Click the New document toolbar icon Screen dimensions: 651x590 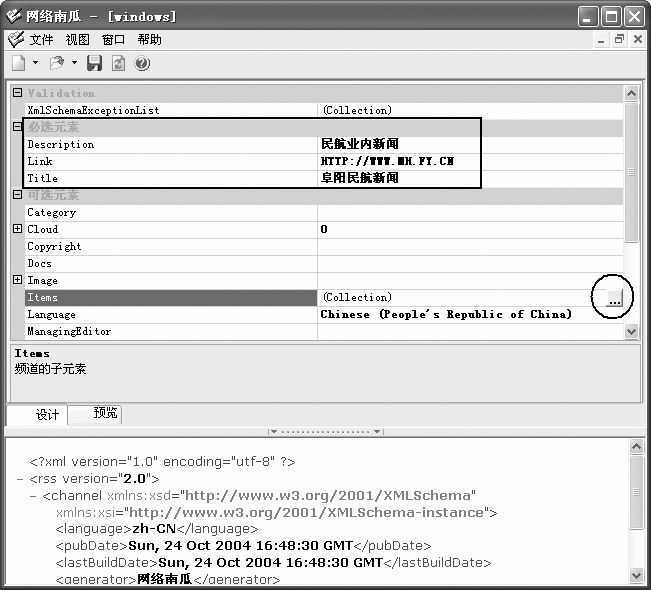tap(19, 63)
